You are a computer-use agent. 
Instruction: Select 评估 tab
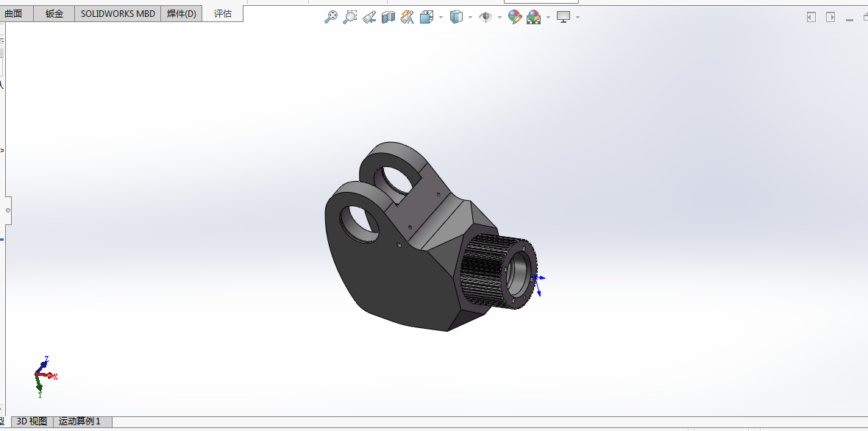click(223, 14)
